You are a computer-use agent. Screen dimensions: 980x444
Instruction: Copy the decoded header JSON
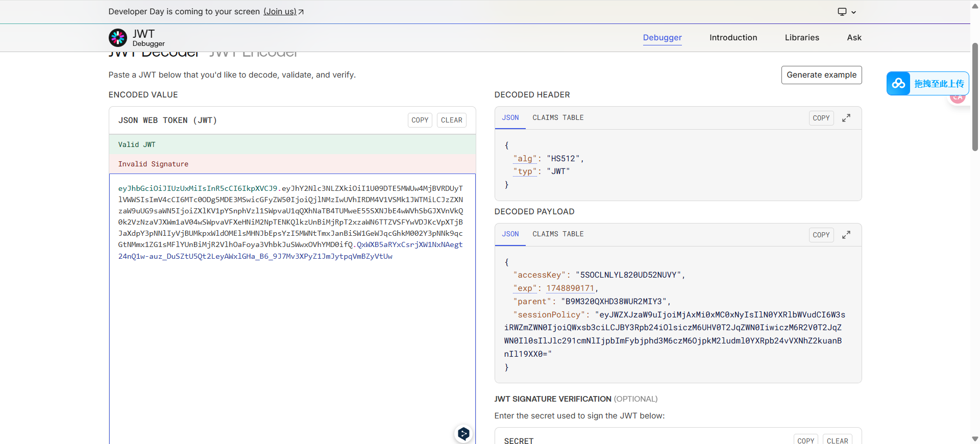[821, 118]
